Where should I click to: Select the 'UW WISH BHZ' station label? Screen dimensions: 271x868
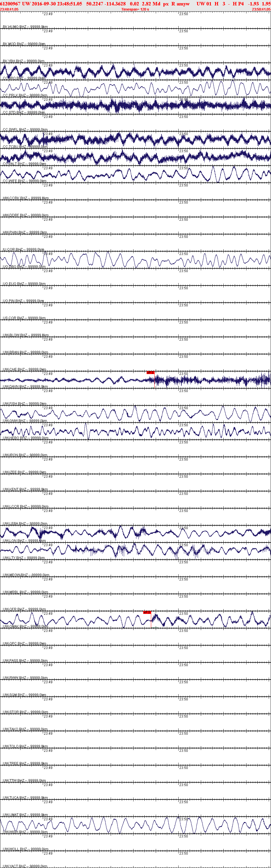pyautogui.click(x=25, y=832)
